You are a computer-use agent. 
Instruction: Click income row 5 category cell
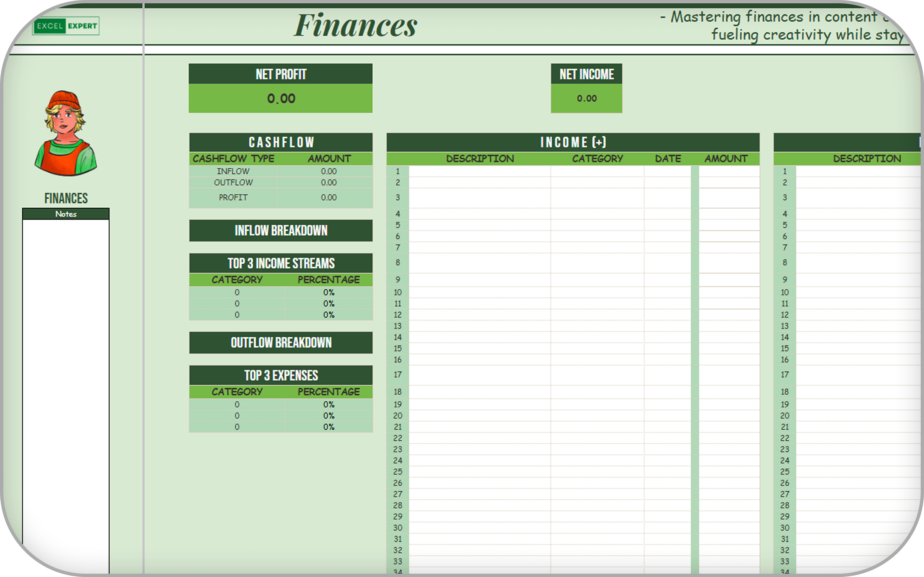(x=597, y=225)
